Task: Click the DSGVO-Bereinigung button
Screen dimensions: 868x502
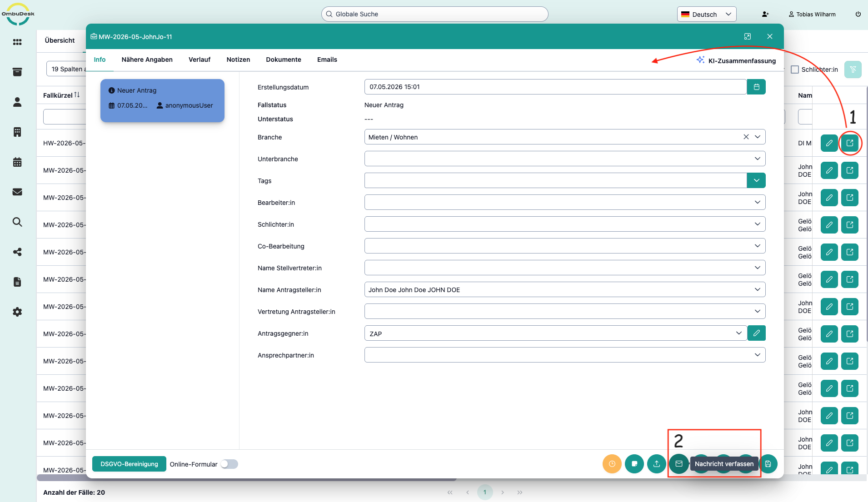Action: [129, 464]
